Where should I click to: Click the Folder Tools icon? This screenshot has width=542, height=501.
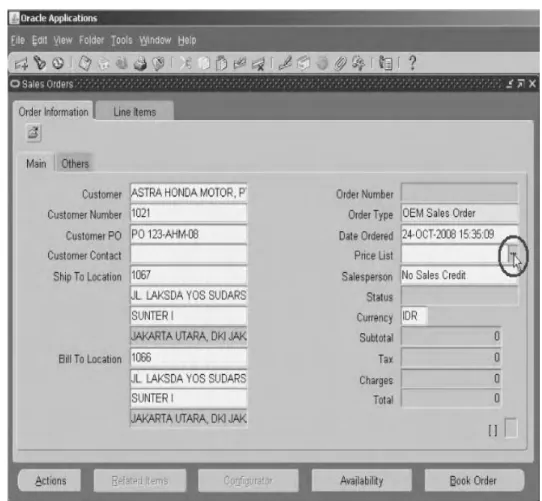click(x=358, y=64)
